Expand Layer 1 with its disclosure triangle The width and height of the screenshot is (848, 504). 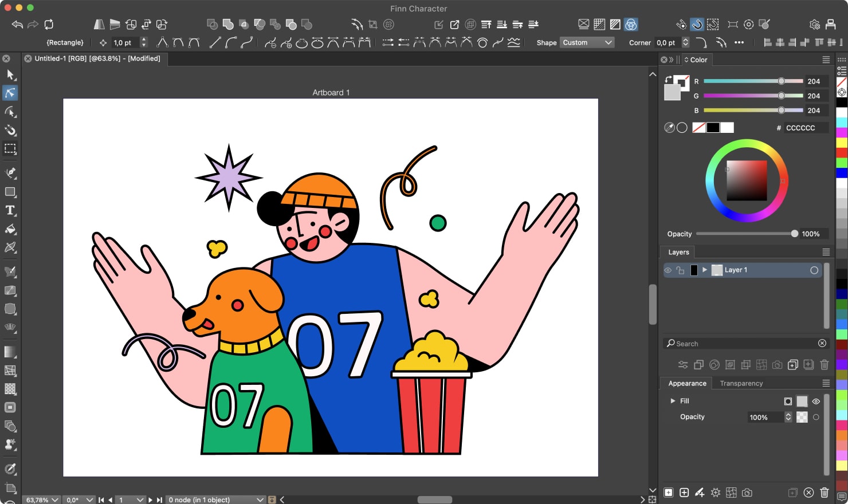705,270
